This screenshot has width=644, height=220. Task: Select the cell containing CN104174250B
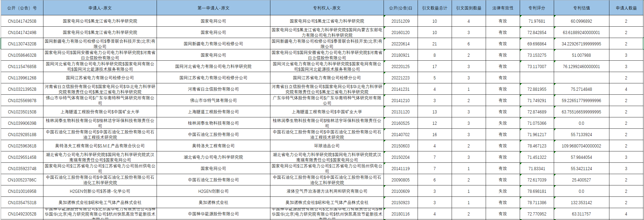(22, 21)
